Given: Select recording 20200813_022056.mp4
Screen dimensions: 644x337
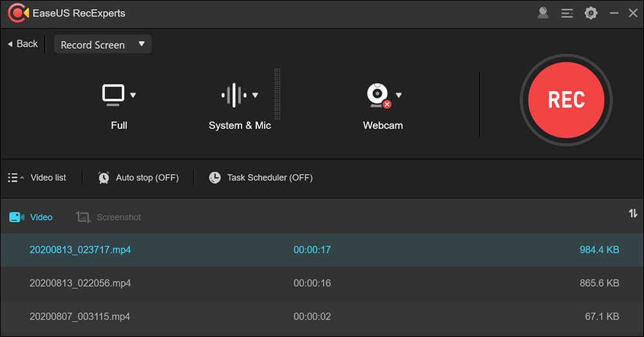Looking at the screenshot, I should click(x=80, y=283).
